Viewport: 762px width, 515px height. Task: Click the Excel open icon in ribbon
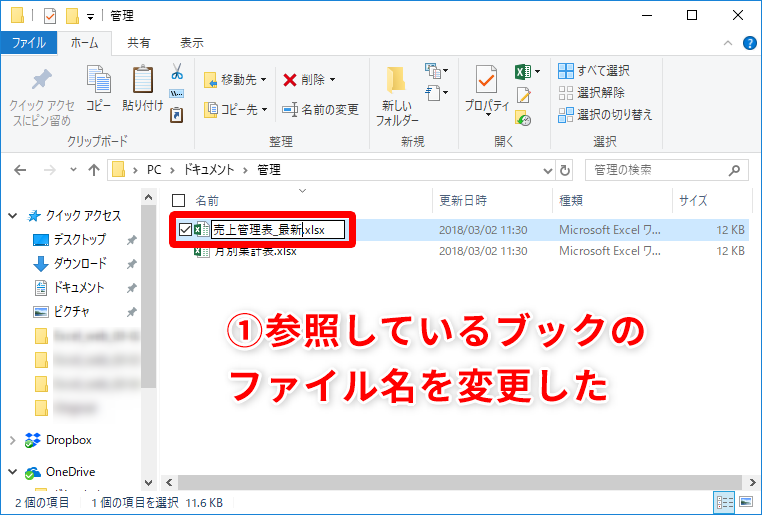pyautogui.click(x=523, y=72)
